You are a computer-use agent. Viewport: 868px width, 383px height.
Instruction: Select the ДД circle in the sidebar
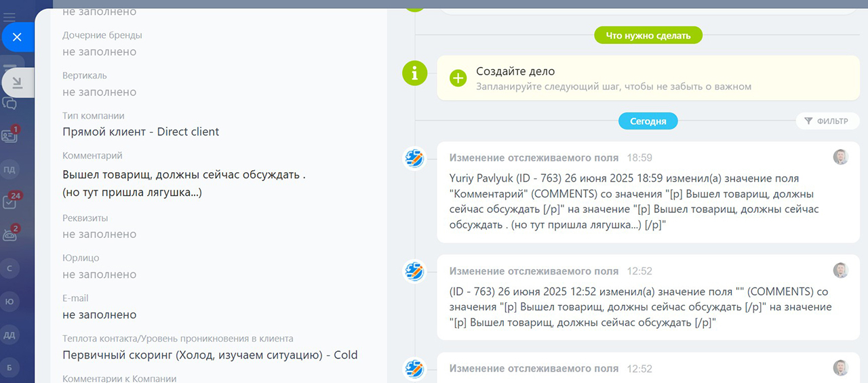pyautogui.click(x=9, y=334)
